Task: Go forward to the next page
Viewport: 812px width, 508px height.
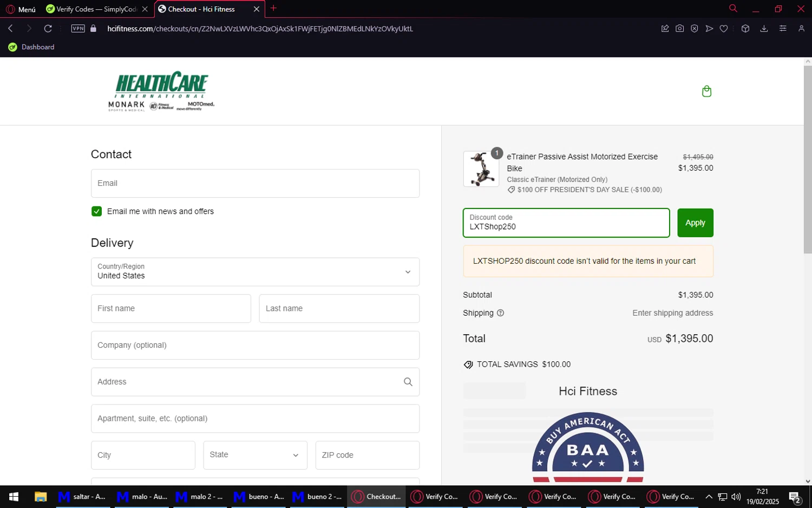Action: [29, 29]
